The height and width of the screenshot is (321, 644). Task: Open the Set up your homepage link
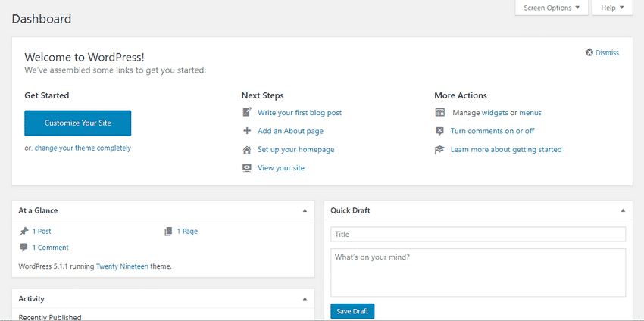(x=295, y=149)
